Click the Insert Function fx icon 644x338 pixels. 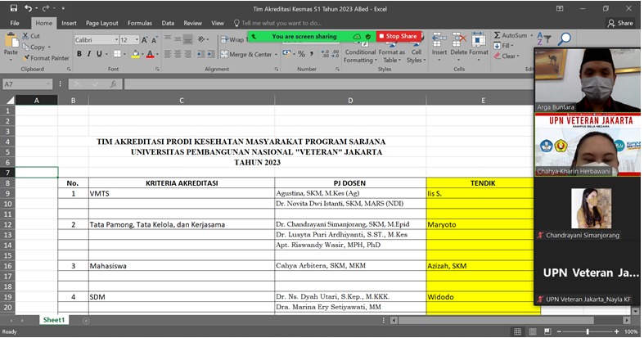pyautogui.click(x=114, y=84)
